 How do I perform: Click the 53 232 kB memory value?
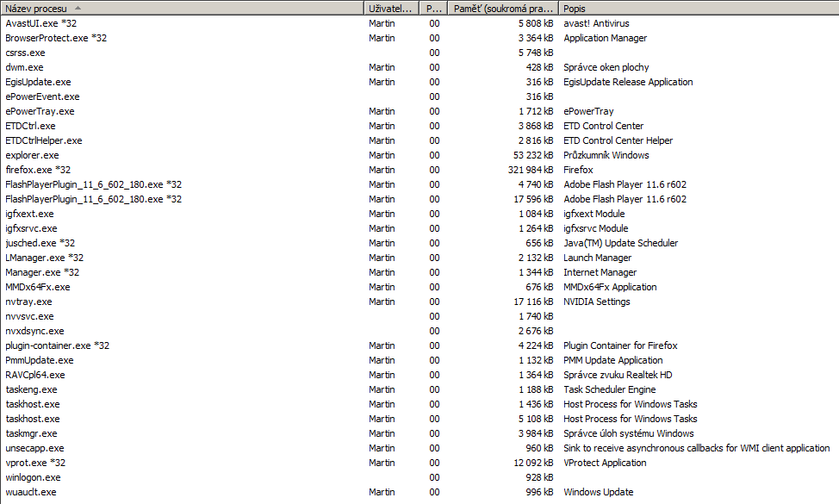coord(533,155)
